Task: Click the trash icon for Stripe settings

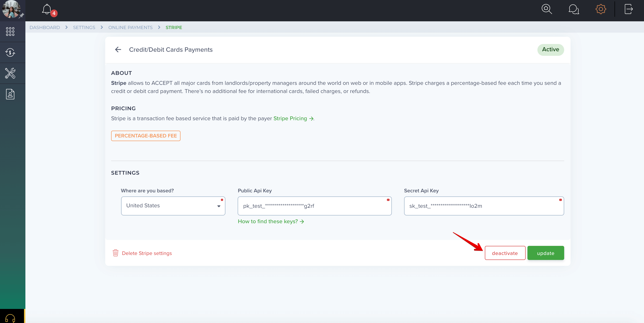Action: tap(115, 253)
